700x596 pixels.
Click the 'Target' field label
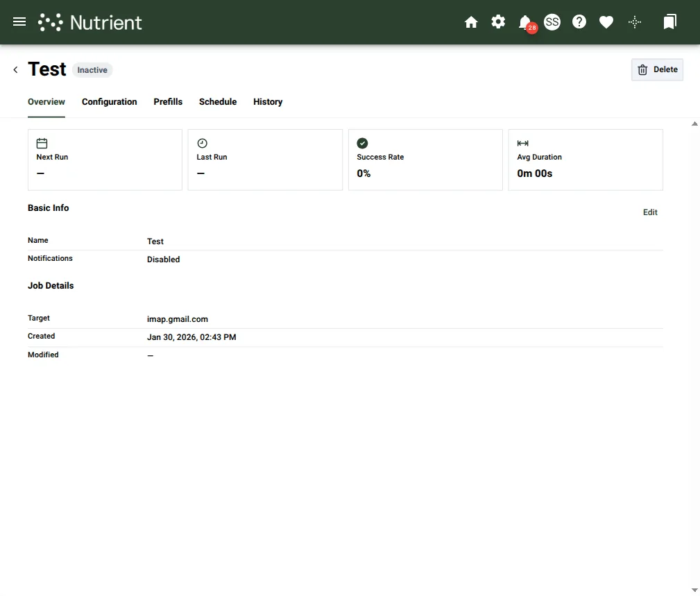click(39, 318)
